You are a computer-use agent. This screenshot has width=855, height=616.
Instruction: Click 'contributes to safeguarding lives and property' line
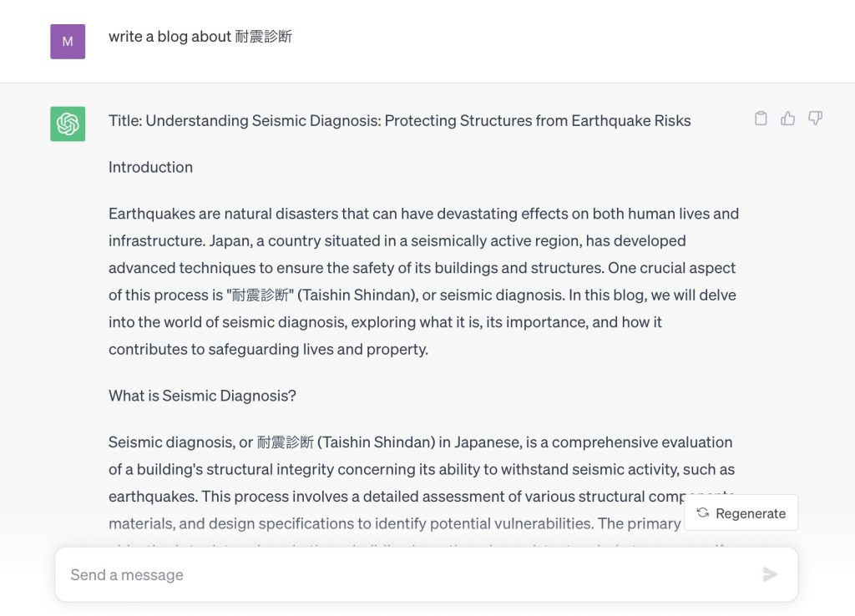point(268,350)
